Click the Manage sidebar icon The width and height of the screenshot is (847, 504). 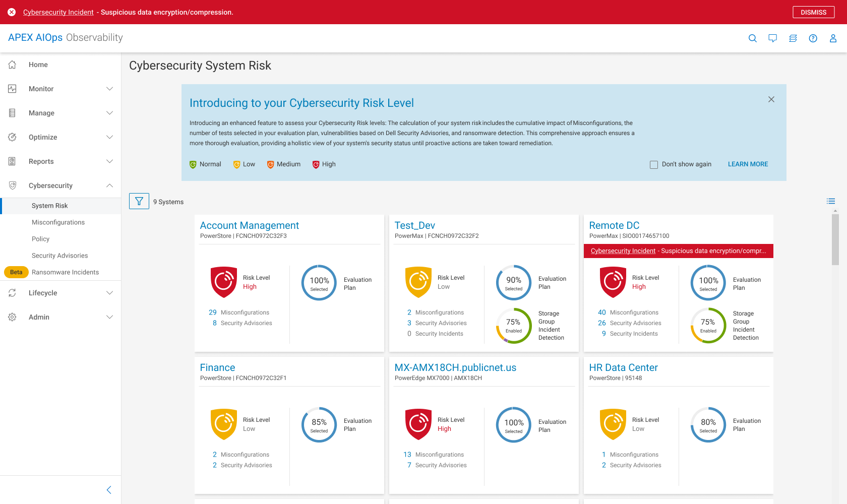(13, 113)
